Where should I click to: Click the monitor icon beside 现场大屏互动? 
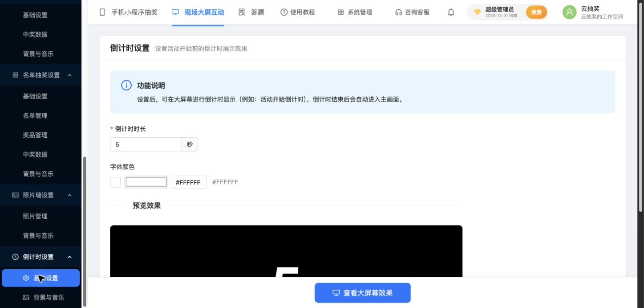pos(175,12)
